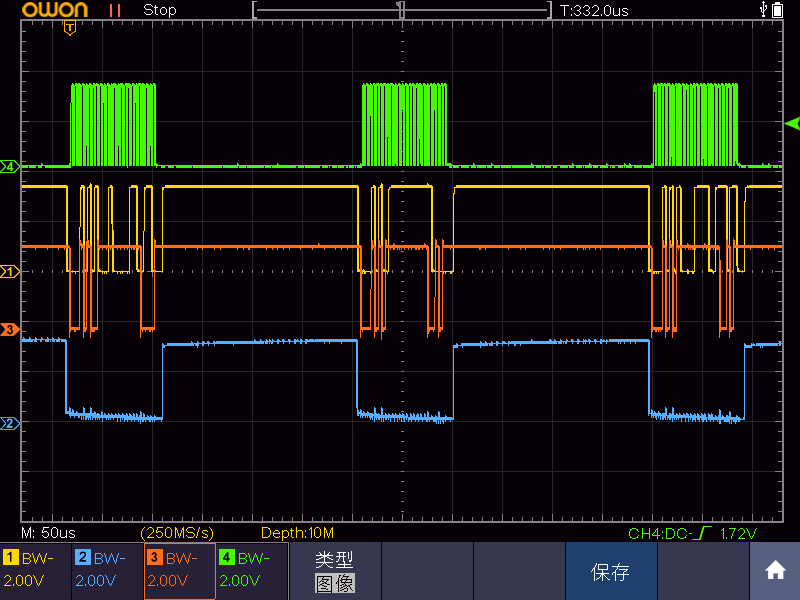
Task: Click the OWON logo
Action: point(55,10)
